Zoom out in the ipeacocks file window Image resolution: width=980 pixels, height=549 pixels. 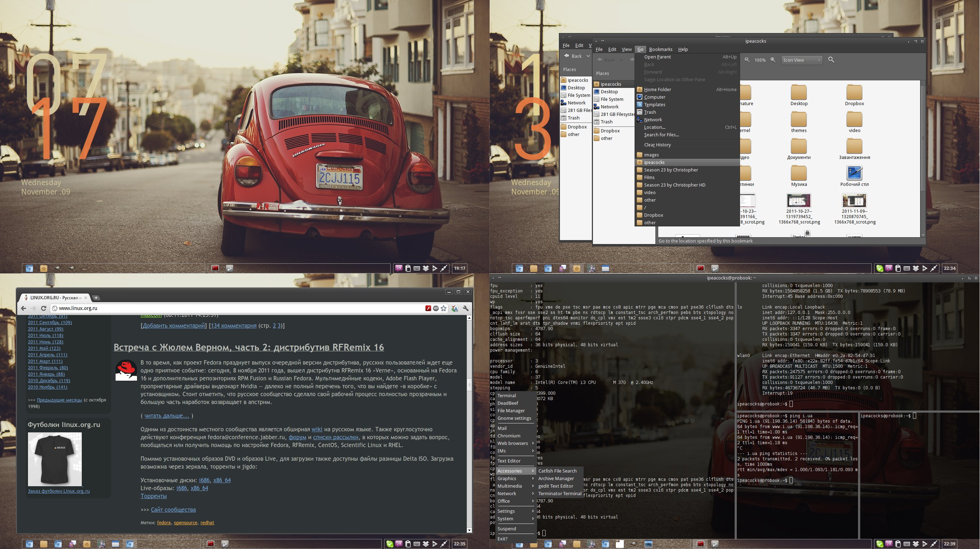click(747, 60)
